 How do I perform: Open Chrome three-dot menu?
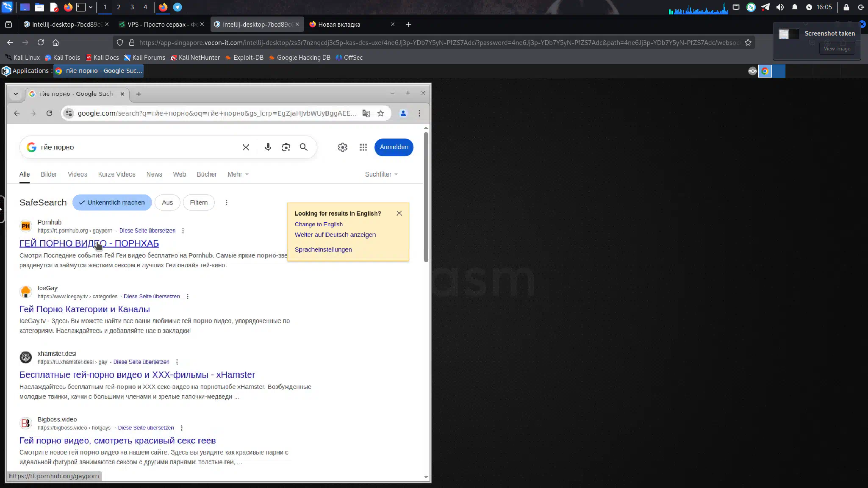pyautogui.click(x=419, y=113)
